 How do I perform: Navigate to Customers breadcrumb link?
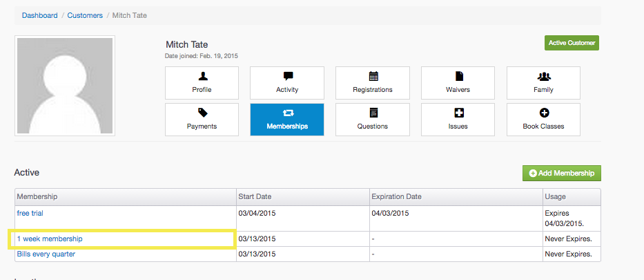click(85, 15)
